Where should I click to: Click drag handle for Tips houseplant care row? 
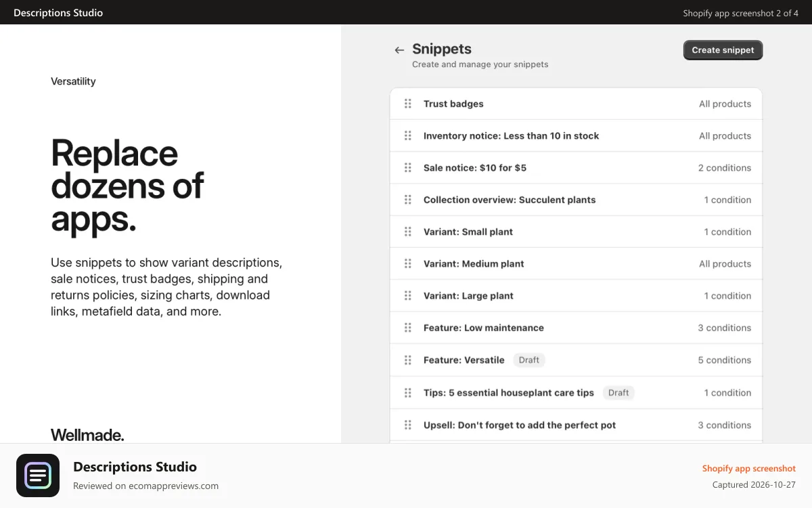pos(408,393)
